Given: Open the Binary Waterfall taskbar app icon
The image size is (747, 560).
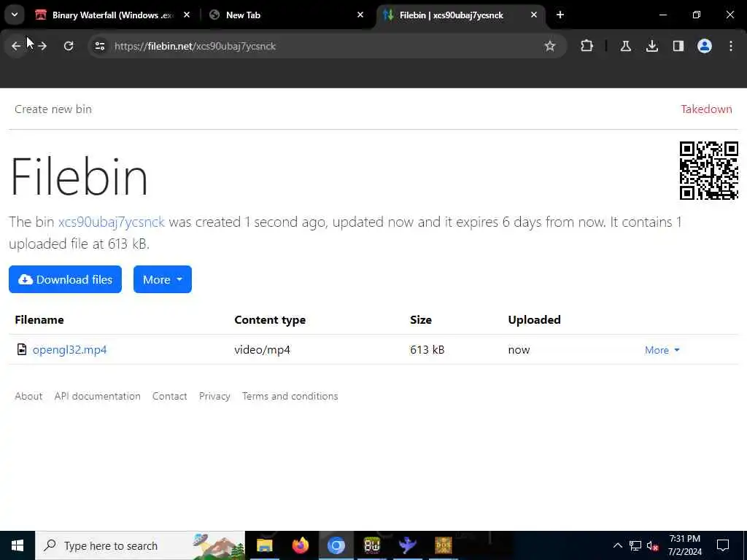Looking at the screenshot, I should pyautogui.click(x=371, y=545).
